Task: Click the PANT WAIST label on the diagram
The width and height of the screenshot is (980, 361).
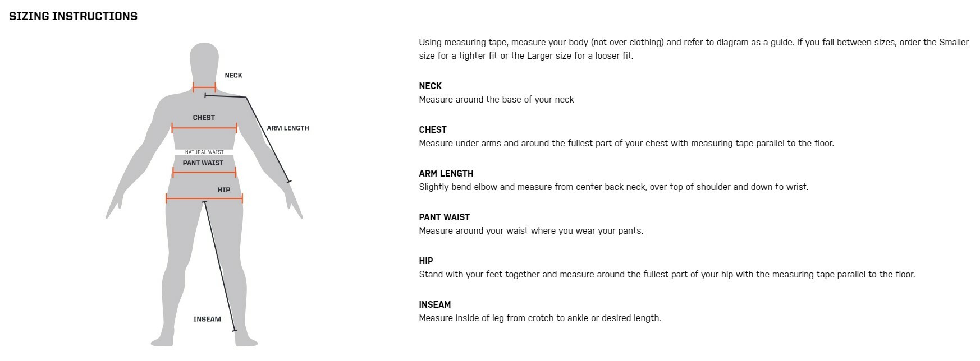Action: [x=203, y=163]
